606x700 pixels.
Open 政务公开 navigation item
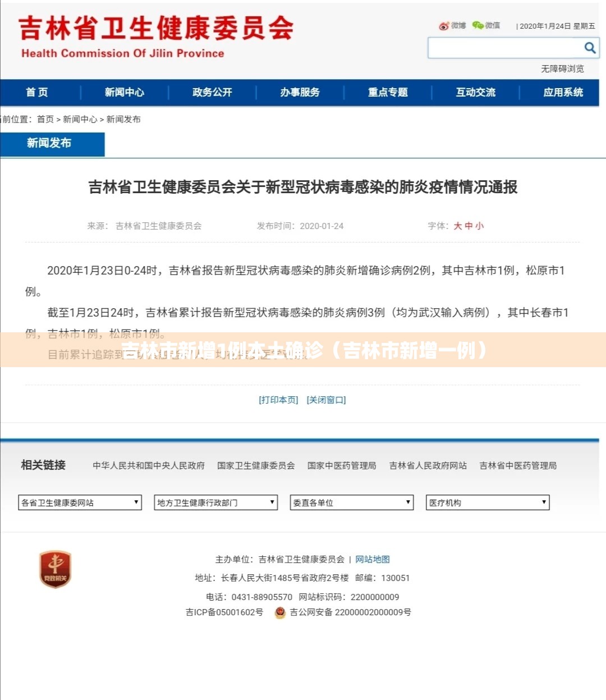212,92
